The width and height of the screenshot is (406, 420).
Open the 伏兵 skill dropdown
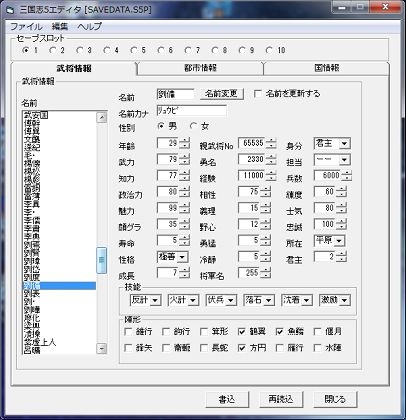point(231,300)
